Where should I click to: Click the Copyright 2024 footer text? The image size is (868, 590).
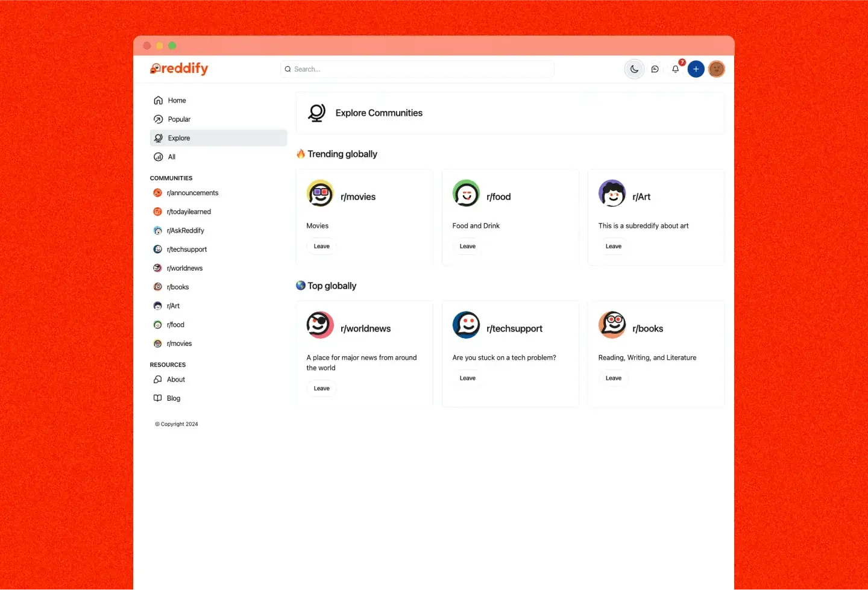coord(177,424)
